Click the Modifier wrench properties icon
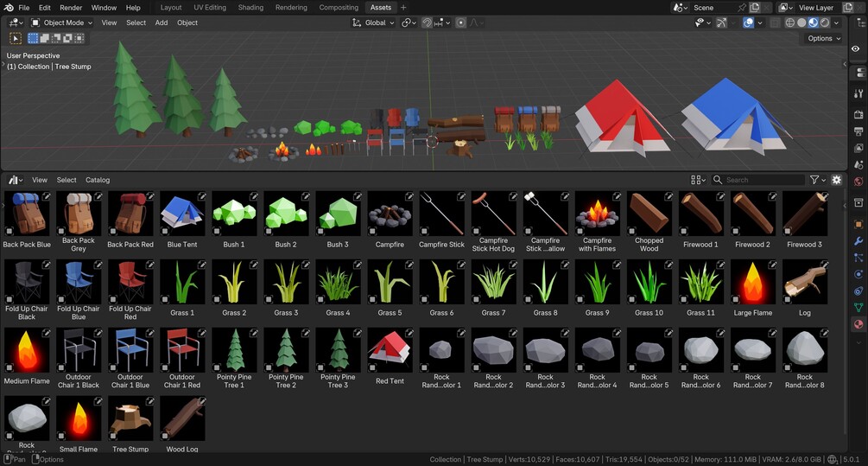This screenshot has width=868, height=466. (858, 241)
